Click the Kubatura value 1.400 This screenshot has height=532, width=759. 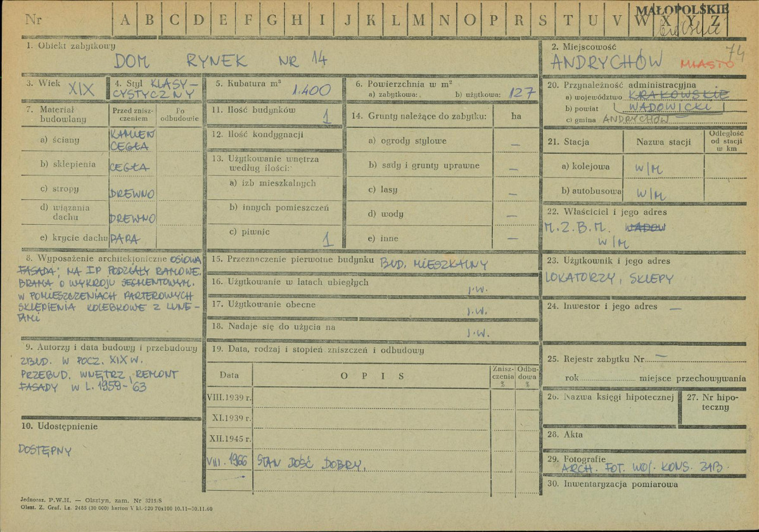tap(310, 91)
